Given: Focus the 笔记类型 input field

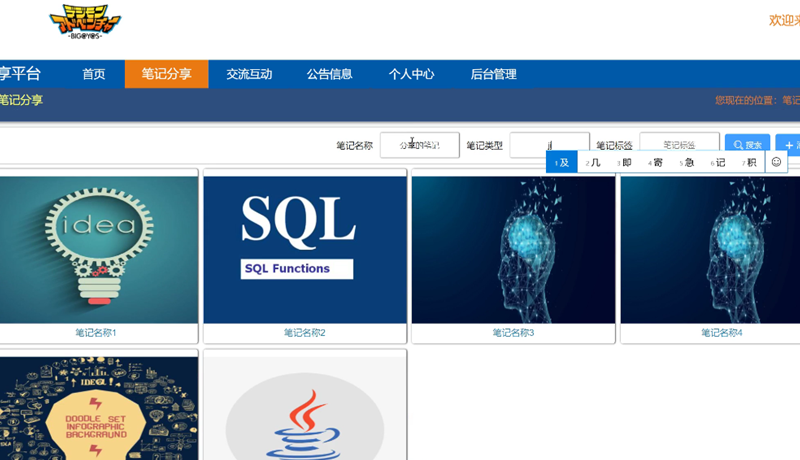Looking at the screenshot, I should coord(549,143).
